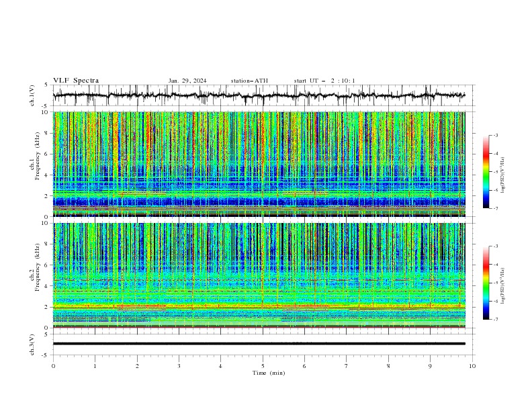
Task: Click the time axis tick label '9'
Action: 430,366
